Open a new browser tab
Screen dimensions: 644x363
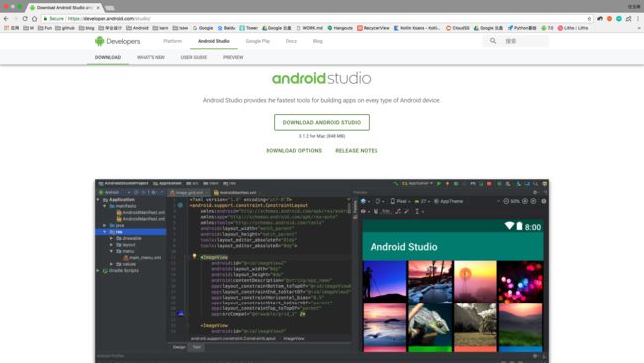tap(110, 8)
